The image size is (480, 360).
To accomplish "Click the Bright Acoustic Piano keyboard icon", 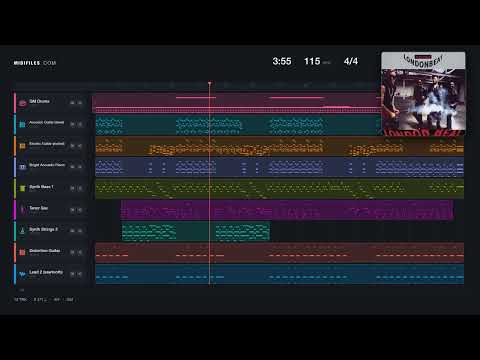I will click(x=22, y=167).
